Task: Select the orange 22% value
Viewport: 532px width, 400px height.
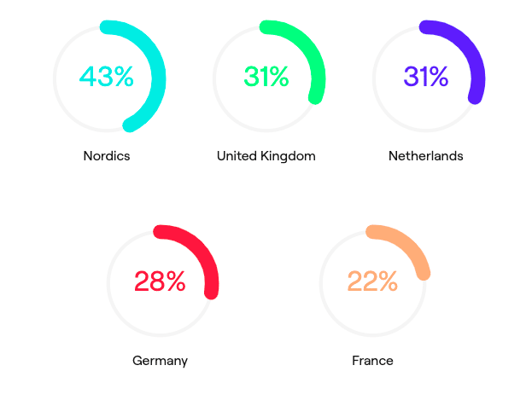Action: (x=372, y=281)
